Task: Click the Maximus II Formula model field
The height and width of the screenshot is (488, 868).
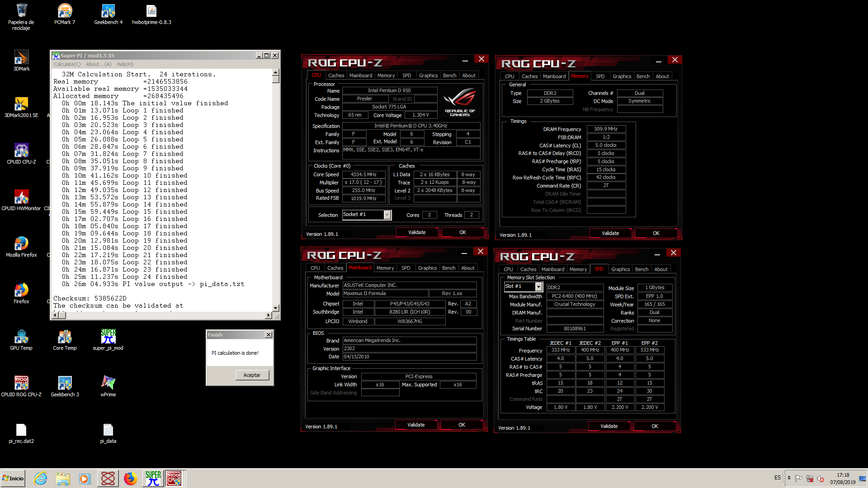Action: click(385, 294)
